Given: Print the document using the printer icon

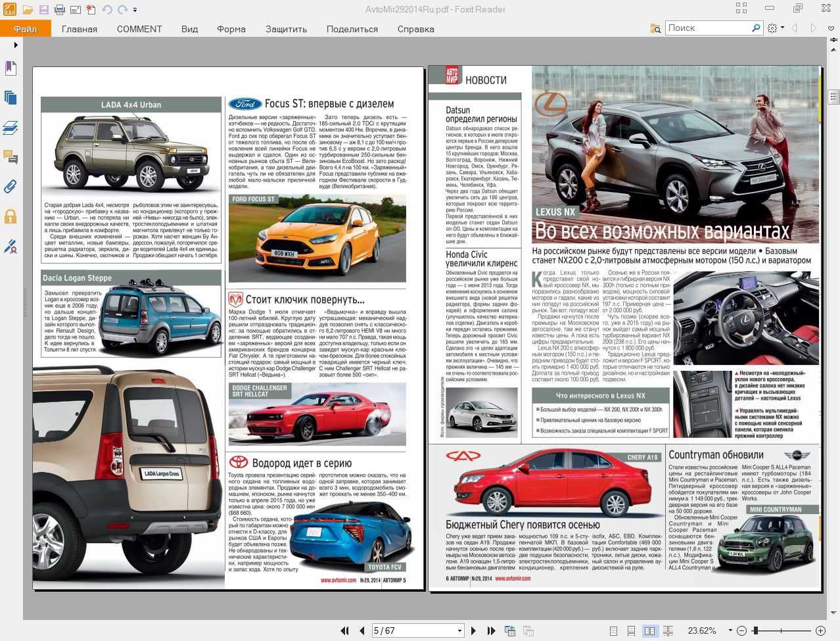Looking at the screenshot, I should coord(59,9).
